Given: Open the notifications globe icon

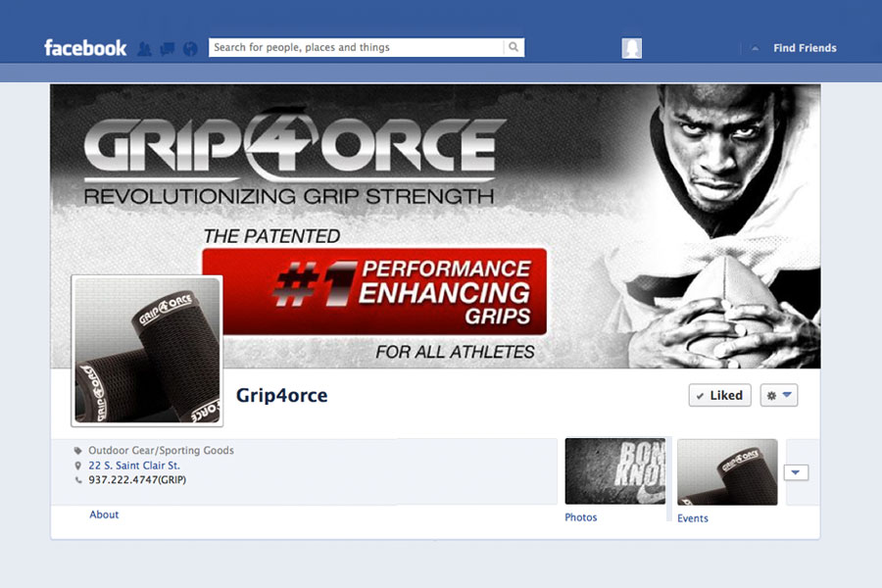Looking at the screenshot, I should point(190,49).
